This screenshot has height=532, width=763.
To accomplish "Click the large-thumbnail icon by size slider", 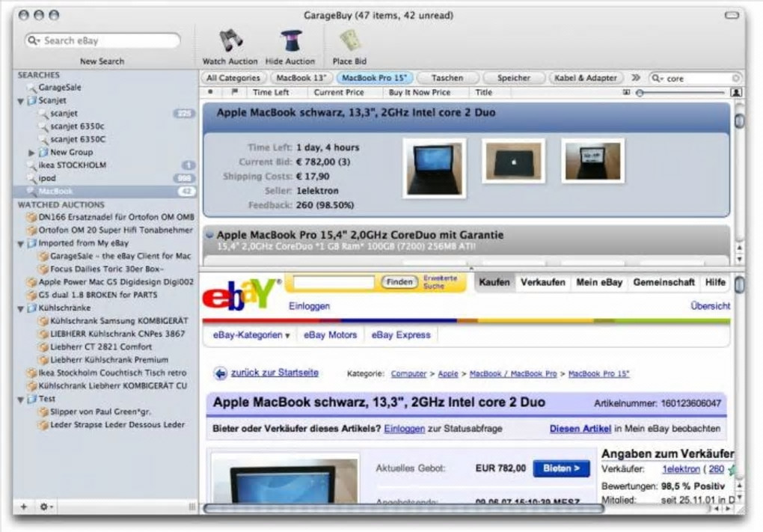I will point(736,92).
